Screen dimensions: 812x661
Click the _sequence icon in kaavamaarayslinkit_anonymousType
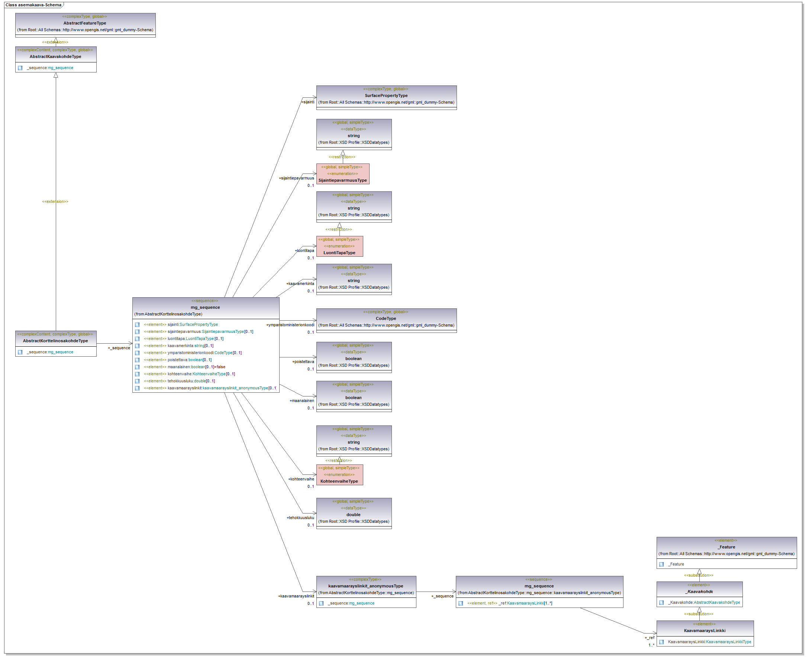pos(321,603)
